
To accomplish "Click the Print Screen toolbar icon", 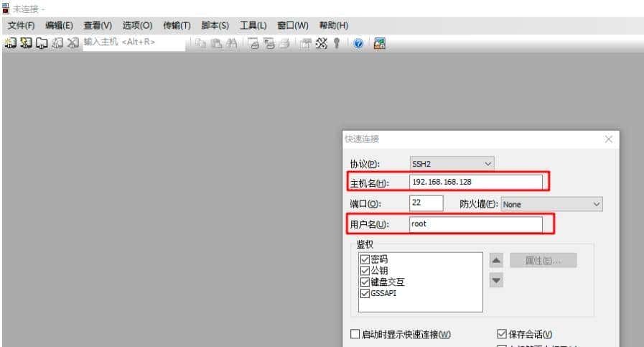I will coord(253,43).
